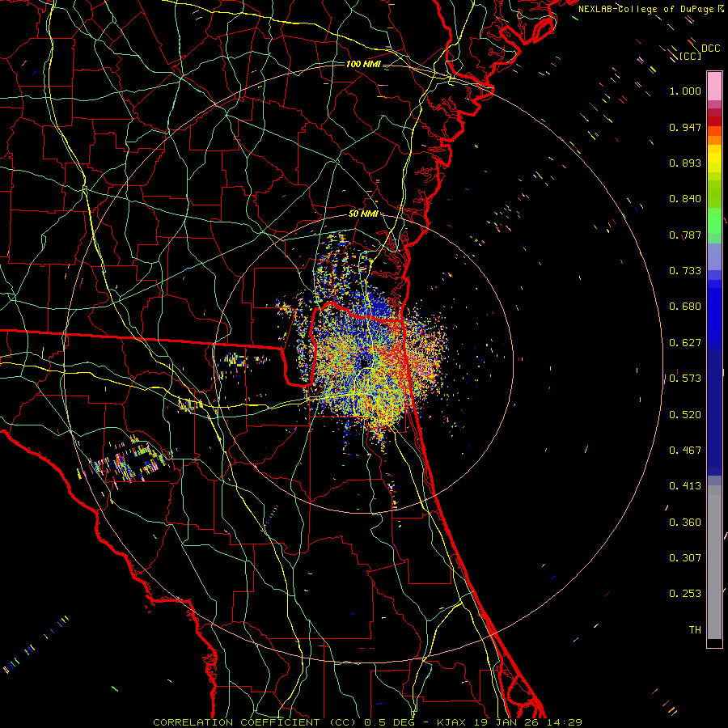Click the 0.627 legend value
The image size is (728, 728).
(685, 343)
